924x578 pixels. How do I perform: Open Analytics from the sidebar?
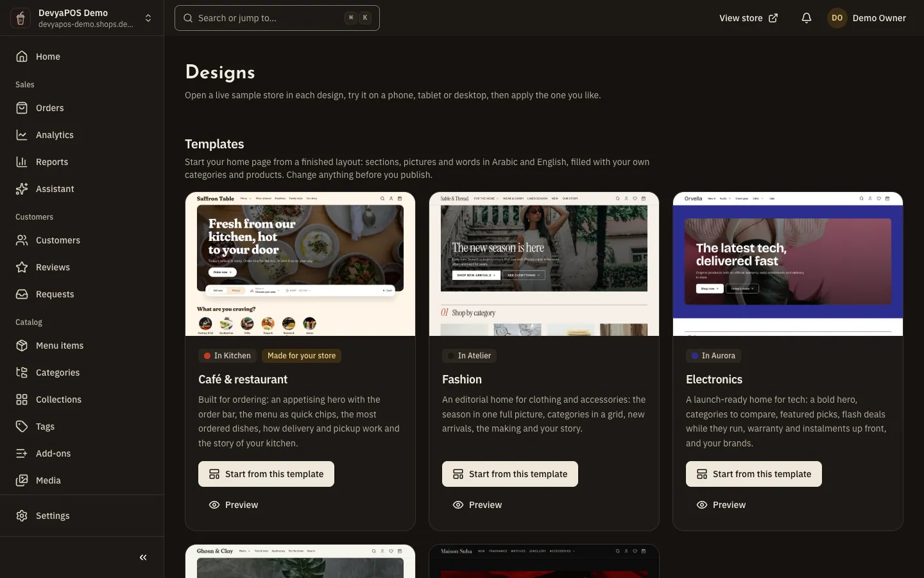(x=81, y=135)
